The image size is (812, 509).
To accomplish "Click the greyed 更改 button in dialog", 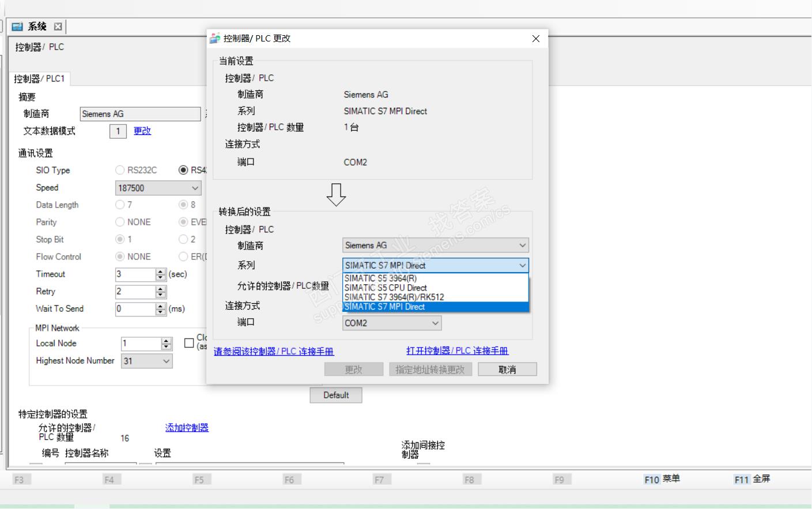I will [353, 370].
